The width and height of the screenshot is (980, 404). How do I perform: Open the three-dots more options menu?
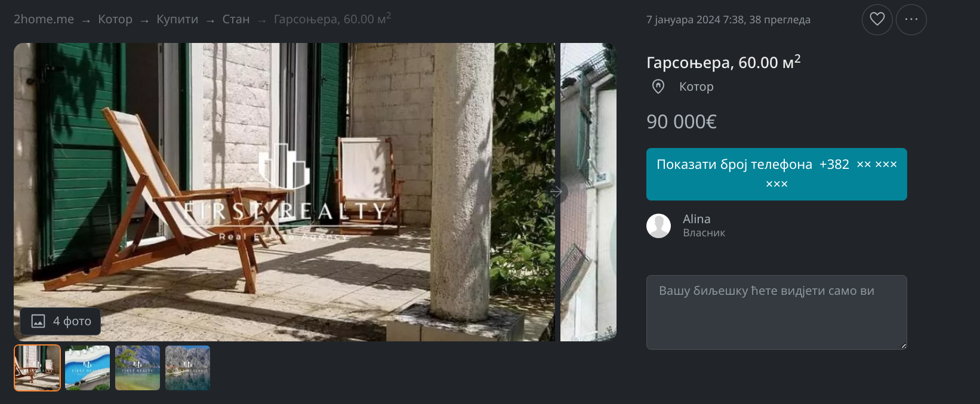point(911,20)
